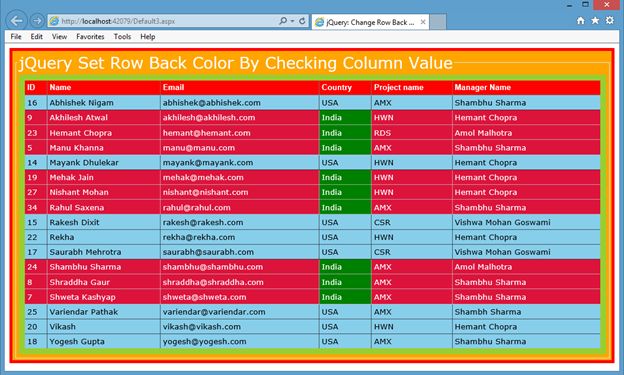Select the Rekha name cell
This screenshot has width=624, height=375.
pyautogui.click(x=103, y=237)
